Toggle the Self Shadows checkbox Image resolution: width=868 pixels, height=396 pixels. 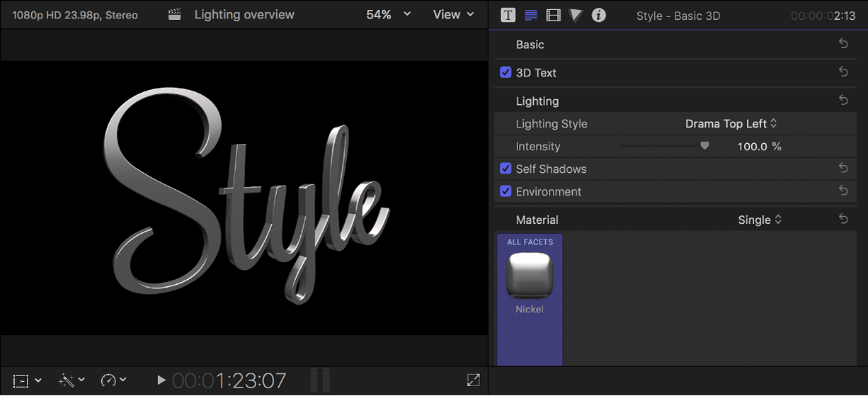[x=506, y=169]
